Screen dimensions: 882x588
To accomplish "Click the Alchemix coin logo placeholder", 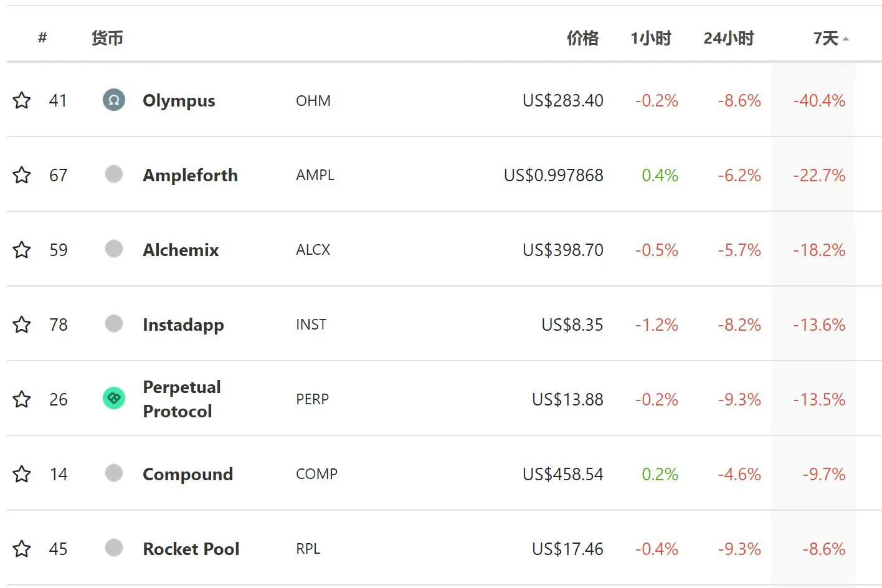I will click(114, 249).
